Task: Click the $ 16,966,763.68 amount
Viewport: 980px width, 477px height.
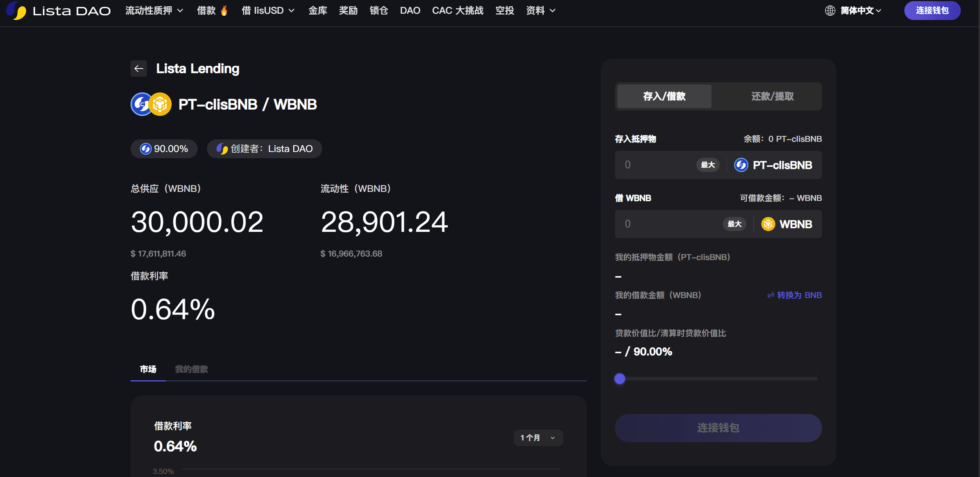Action: click(x=351, y=254)
